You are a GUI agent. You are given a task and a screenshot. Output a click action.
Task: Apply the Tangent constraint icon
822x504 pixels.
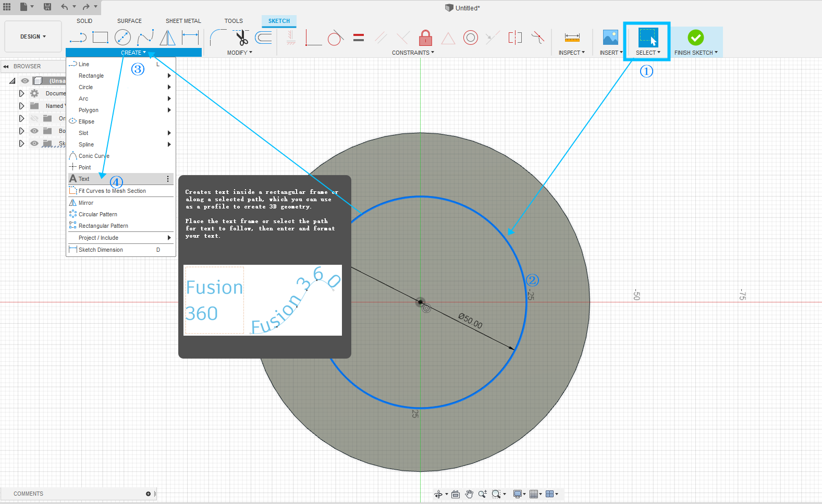coord(335,38)
